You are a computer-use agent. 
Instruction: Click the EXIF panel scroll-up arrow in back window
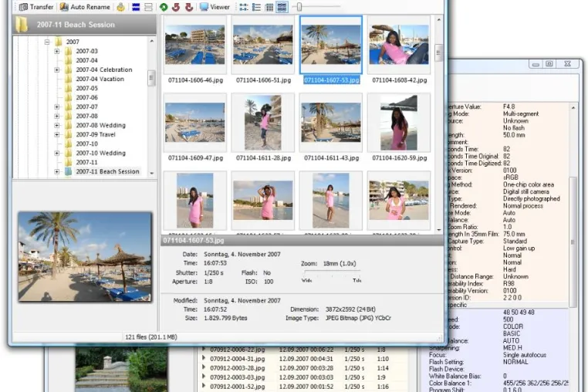(x=573, y=108)
